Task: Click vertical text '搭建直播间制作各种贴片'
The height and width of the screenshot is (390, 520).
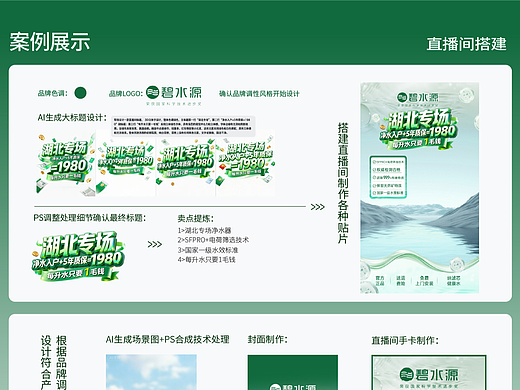Action: point(343,183)
